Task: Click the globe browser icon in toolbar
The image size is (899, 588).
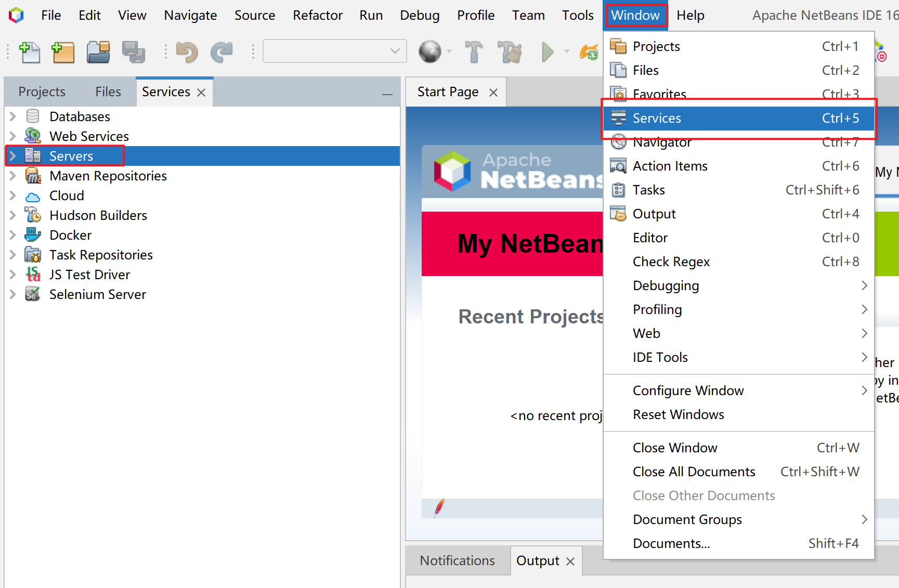Action: point(430,52)
